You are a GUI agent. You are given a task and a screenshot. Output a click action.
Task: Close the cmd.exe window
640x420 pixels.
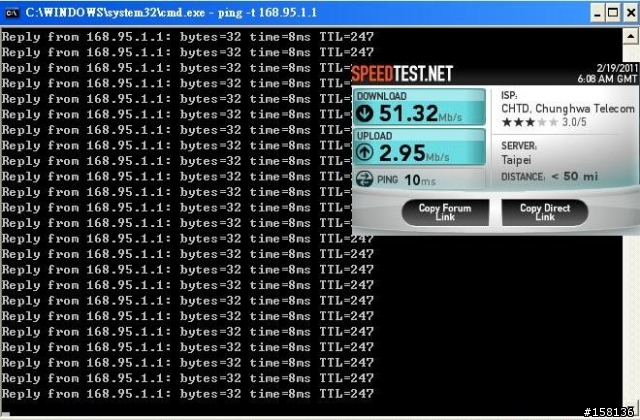click(631, 13)
